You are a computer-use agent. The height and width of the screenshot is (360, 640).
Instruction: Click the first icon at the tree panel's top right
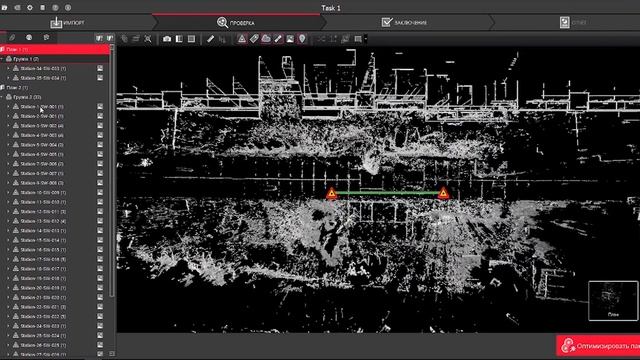point(99,38)
